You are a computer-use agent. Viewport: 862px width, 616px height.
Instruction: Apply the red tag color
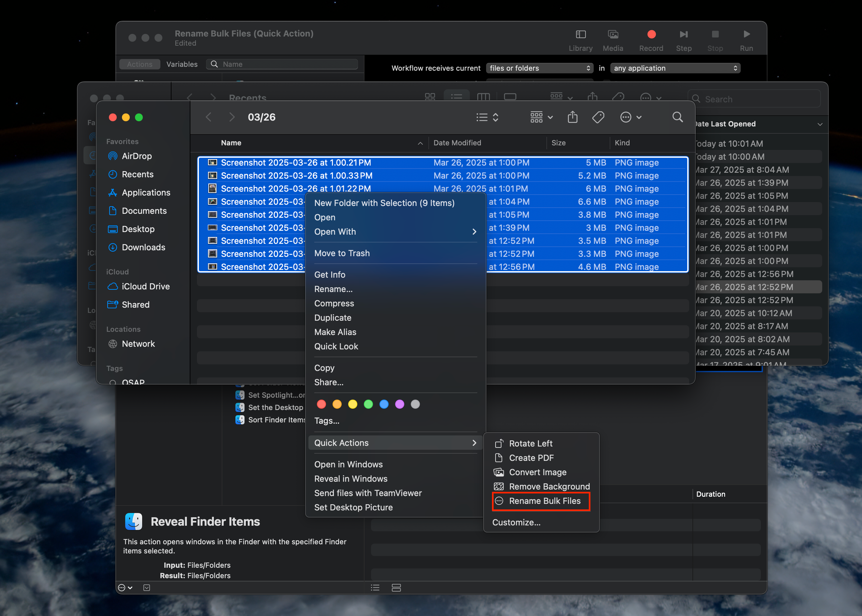321,404
